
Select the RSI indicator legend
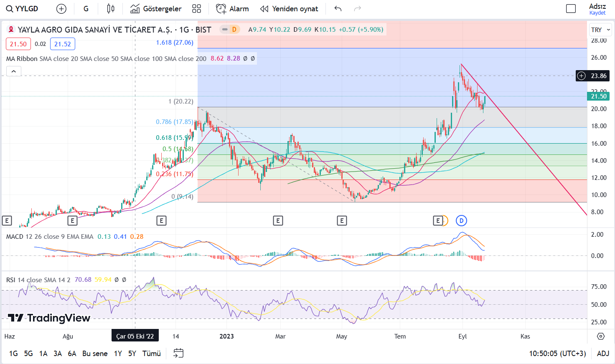point(11,280)
